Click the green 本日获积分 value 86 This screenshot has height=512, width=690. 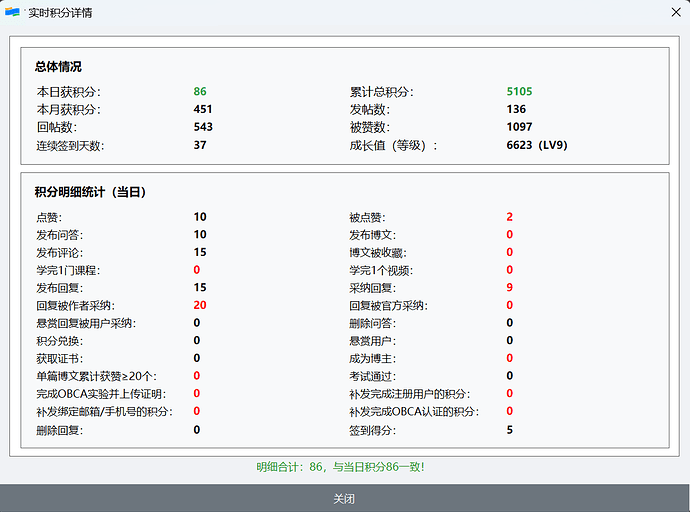coord(200,92)
